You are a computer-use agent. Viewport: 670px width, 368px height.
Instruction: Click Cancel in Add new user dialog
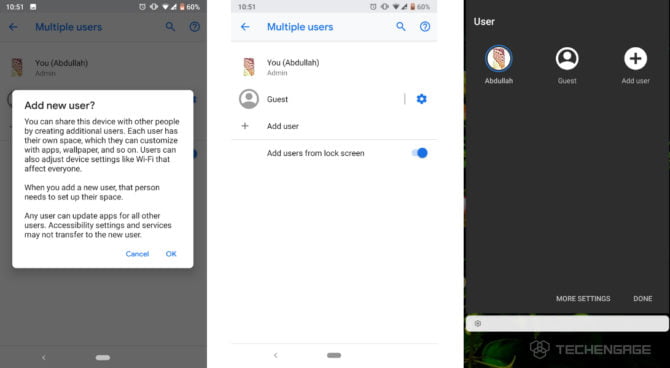pos(137,254)
